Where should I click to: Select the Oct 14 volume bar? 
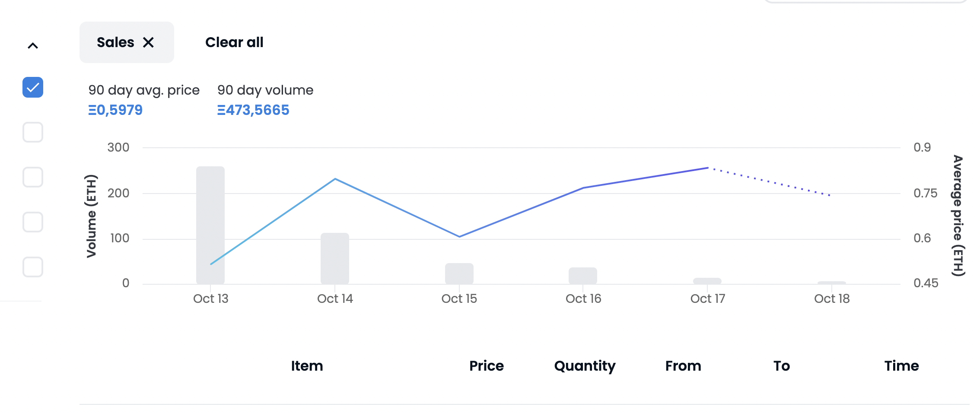pos(335,258)
